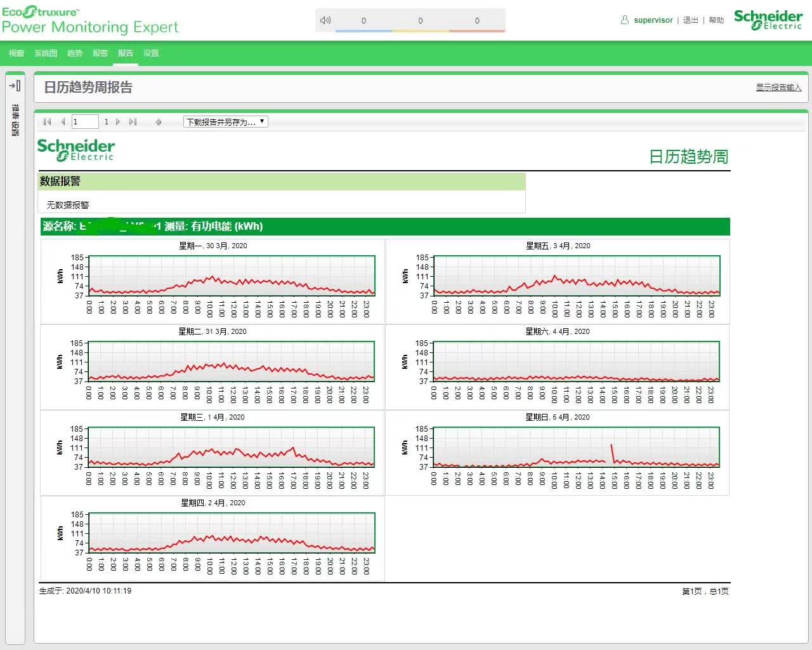This screenshot has height=650, width=812.
Task: Click the 显示报告输入 link
Action: [x=778, y=88]
